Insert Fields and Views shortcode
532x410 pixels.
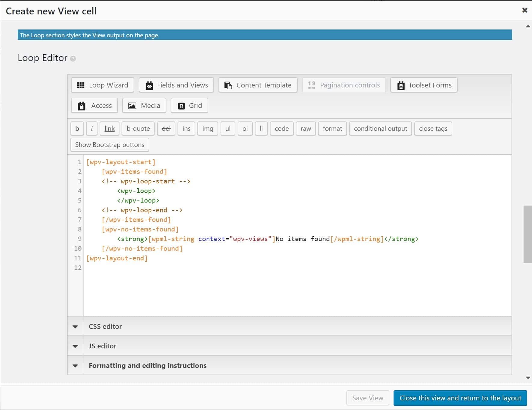coord(176,85)
